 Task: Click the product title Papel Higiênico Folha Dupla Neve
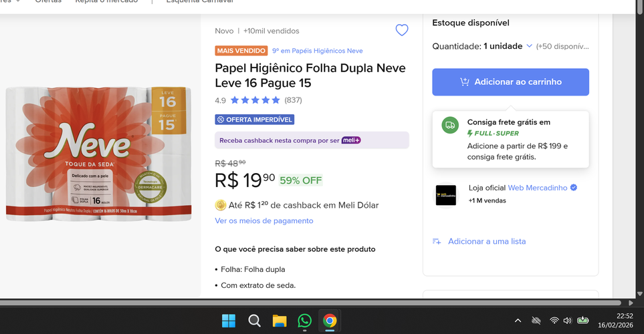310,75
